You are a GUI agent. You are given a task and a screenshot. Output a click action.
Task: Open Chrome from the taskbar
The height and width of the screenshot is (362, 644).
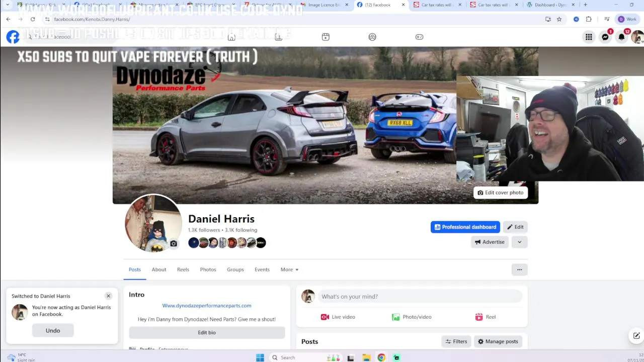(x=381, y=357)
